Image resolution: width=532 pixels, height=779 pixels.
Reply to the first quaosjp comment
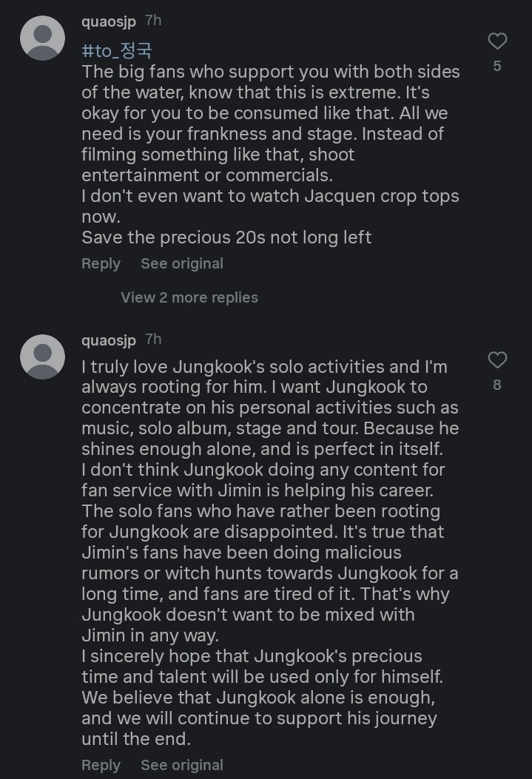click(x=101, y=263)
